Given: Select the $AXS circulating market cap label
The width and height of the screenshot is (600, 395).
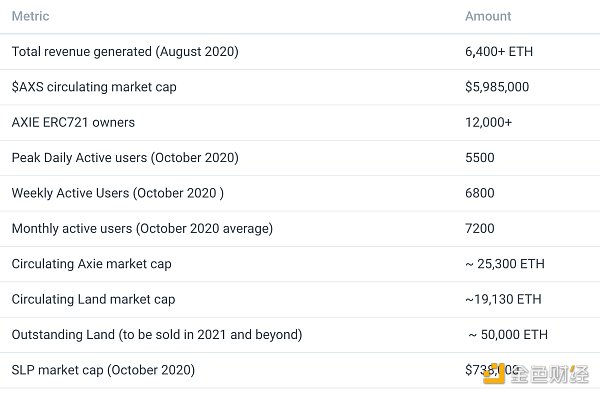Looking at the screenshot, I should tap(94, 87).
